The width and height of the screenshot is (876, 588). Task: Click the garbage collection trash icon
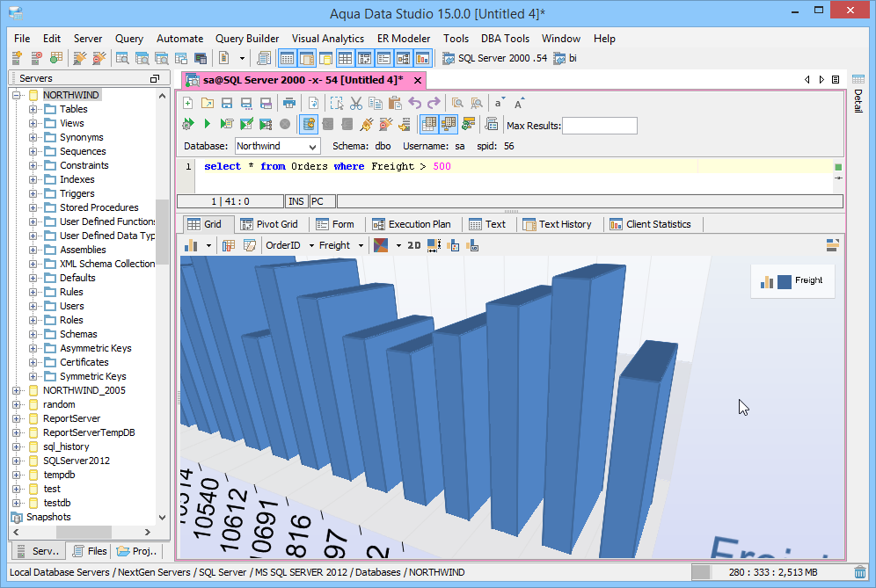click(860, 572)
